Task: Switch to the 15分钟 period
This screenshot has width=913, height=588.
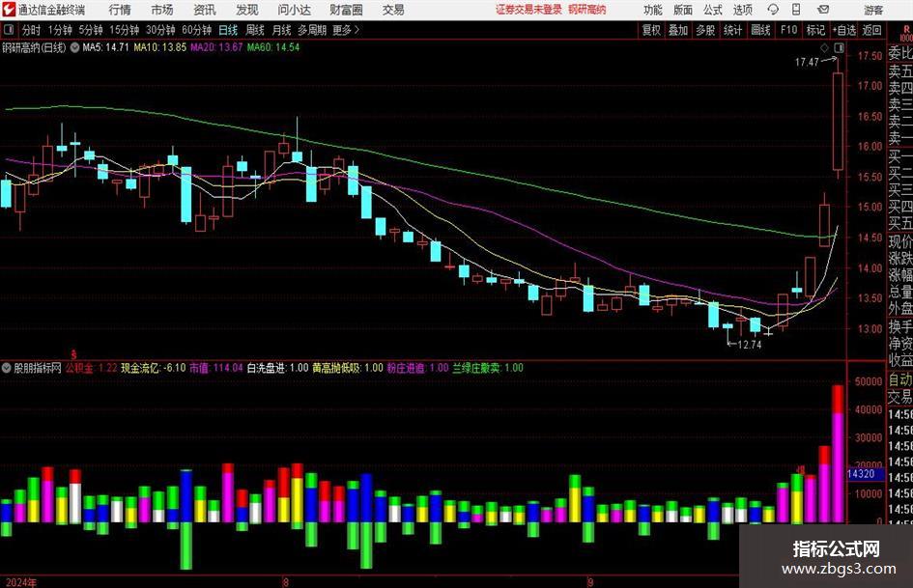Action: (124, 30)
